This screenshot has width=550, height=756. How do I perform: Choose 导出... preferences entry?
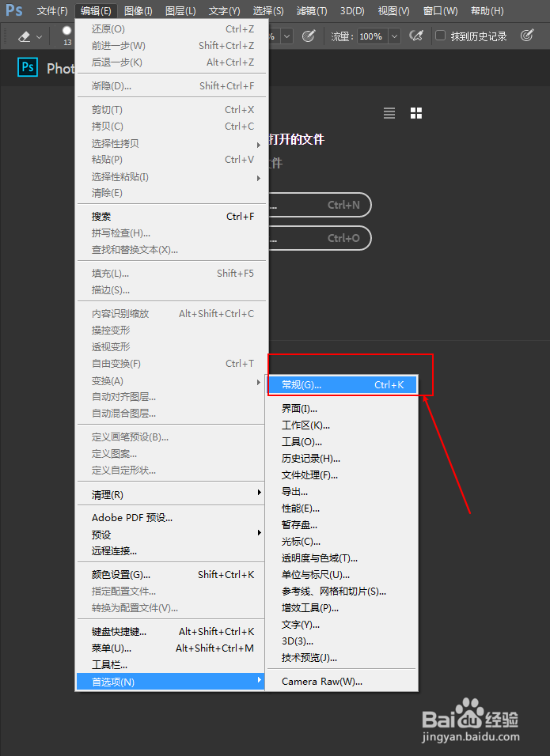pos(343,492)
